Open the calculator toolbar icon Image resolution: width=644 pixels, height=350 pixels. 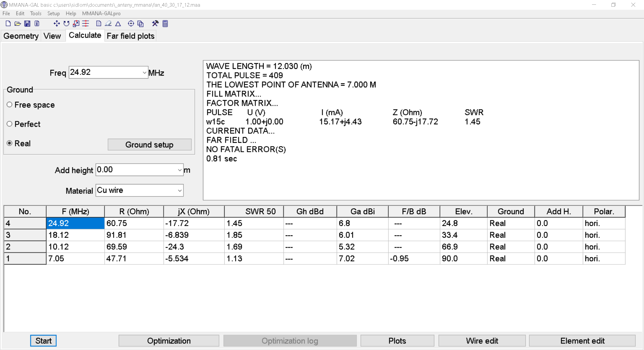(x=165, y=24)
